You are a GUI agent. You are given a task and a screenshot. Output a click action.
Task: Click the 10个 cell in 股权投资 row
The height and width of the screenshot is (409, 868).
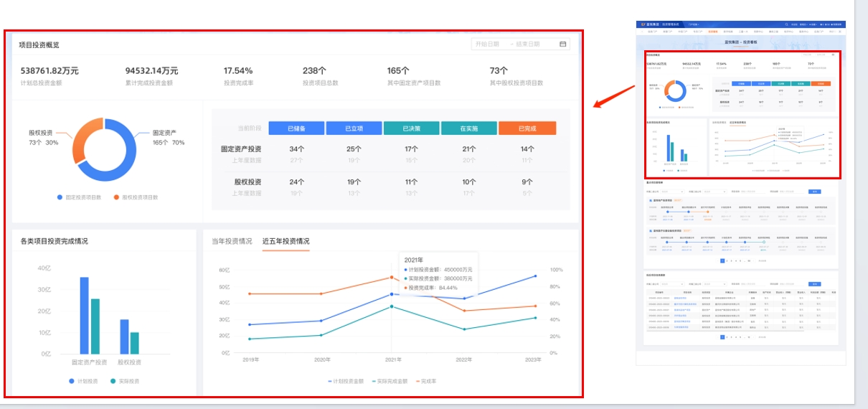tap(469, 182)
